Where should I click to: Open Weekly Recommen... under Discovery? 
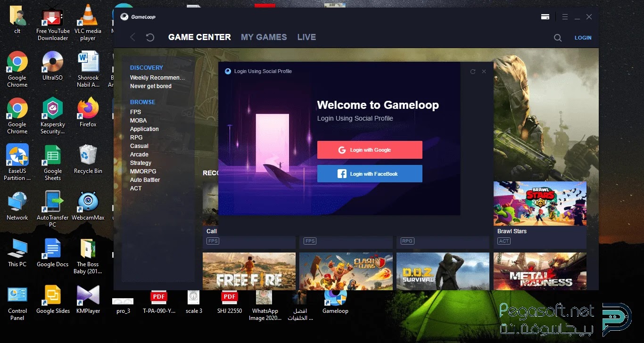(157, 78)
